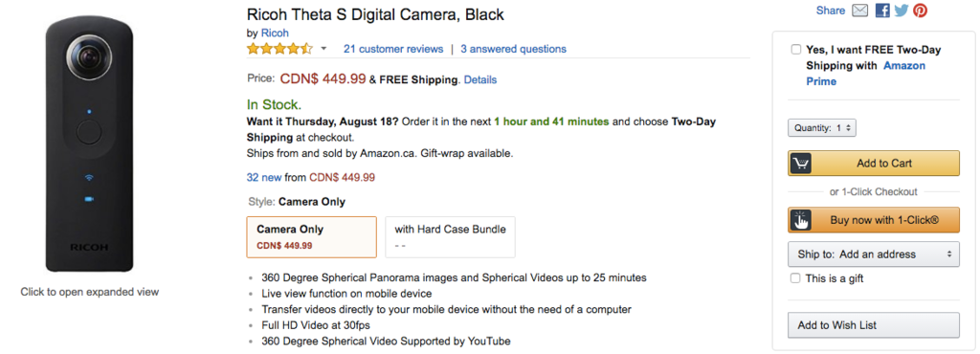Image resolution: width=980 pixels, height=354 pixels.
Task: Open the 21 customer reviews link
Action: [x=393, y=49]
